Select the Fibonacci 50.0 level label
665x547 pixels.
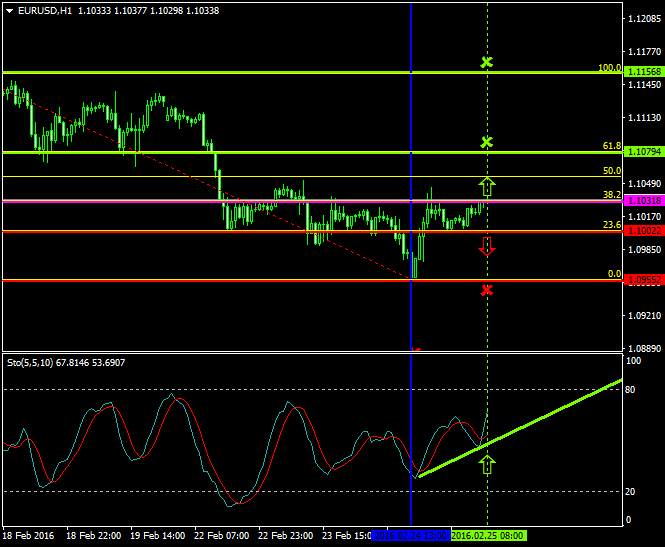click(x=612, y=171)
